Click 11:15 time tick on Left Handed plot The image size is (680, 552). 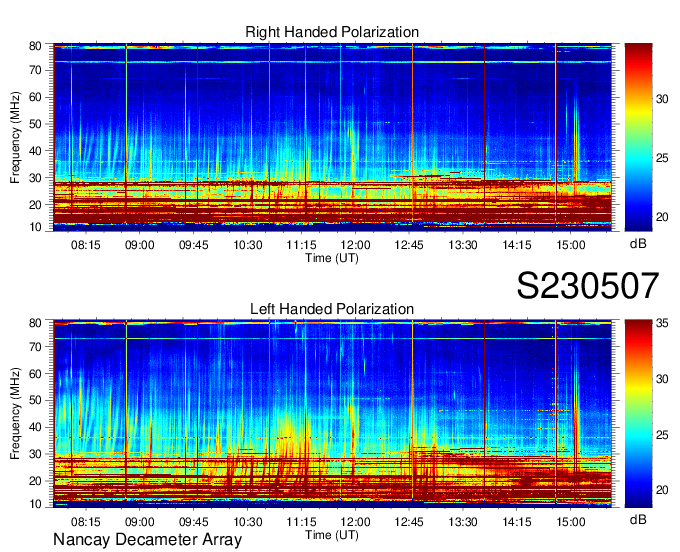301,522
